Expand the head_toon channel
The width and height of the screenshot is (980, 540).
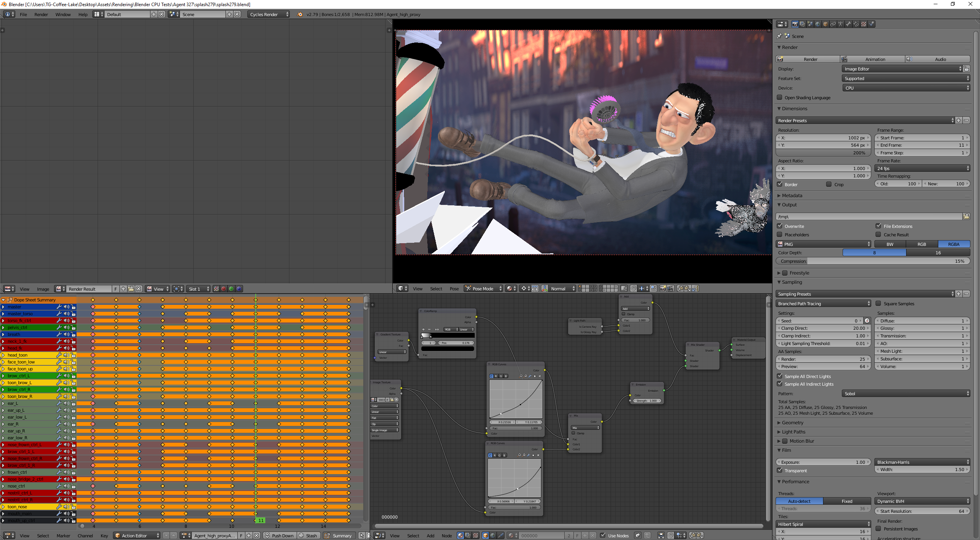(3, 355)
